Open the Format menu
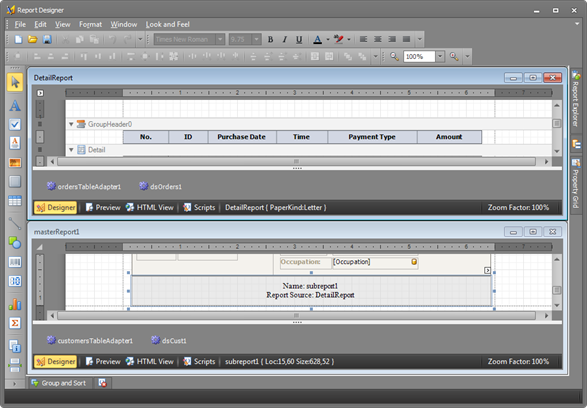 tap(90, 24)
